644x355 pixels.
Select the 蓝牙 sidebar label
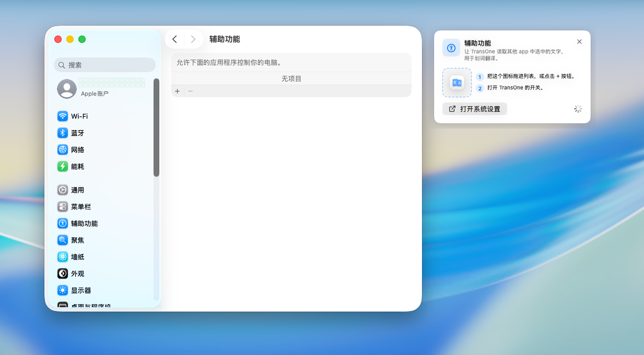(x=78, y=133)
